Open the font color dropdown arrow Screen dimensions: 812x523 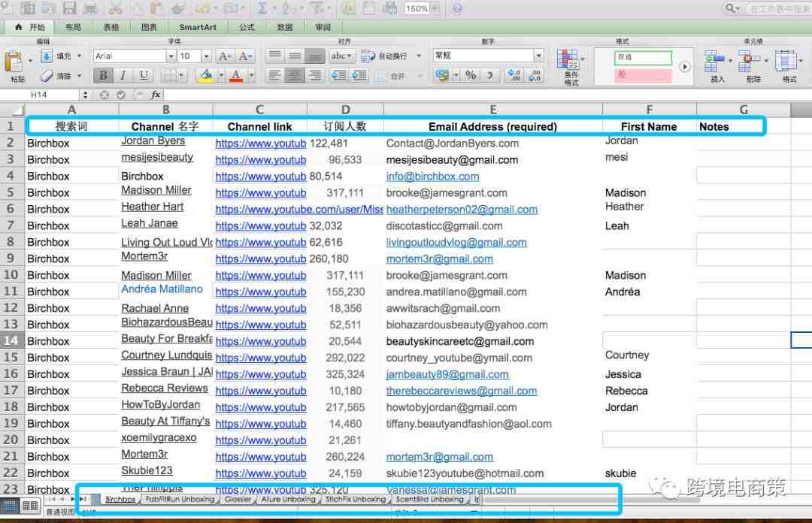click(251, 76)
